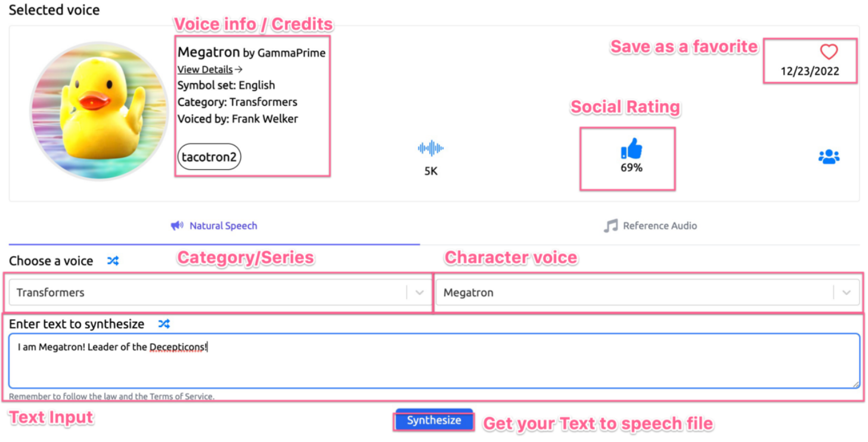This screenshot has width=868, height=442.
Task: Click the audio waveform icon
Action: (x=430, y=149)
